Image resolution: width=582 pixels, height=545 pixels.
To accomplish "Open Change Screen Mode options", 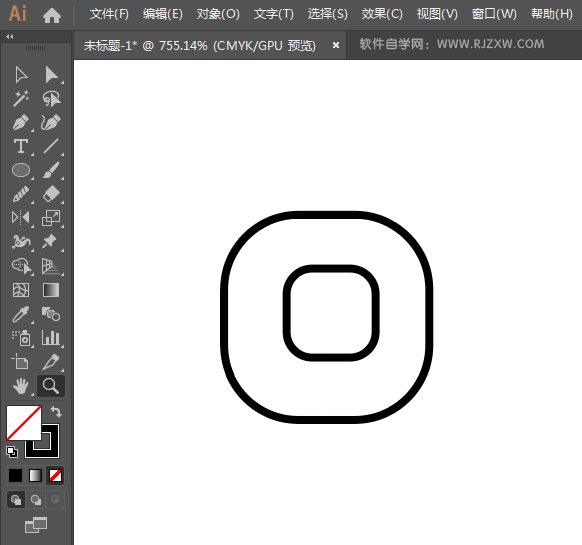I will point(36,525).
